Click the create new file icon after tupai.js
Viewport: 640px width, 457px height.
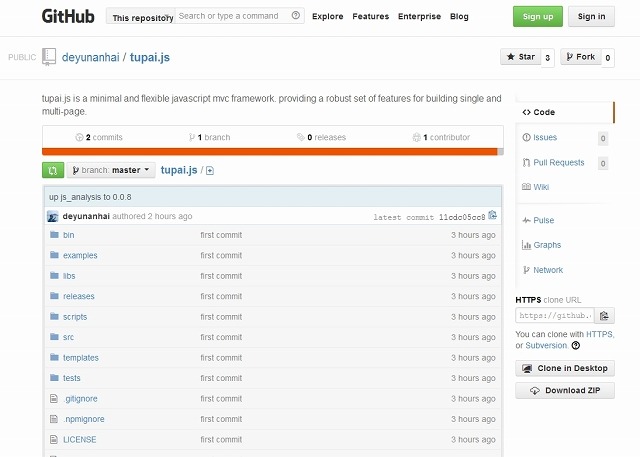click(x=210, y=171)
